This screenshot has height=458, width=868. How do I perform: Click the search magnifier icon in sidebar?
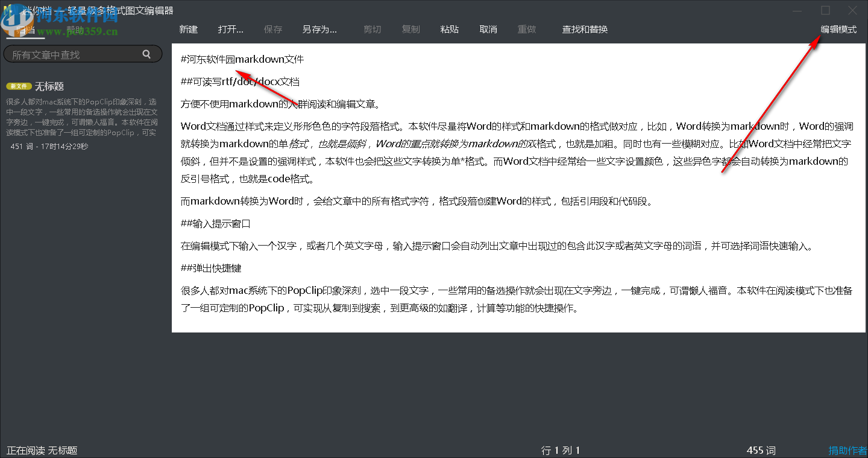point(146,54)
